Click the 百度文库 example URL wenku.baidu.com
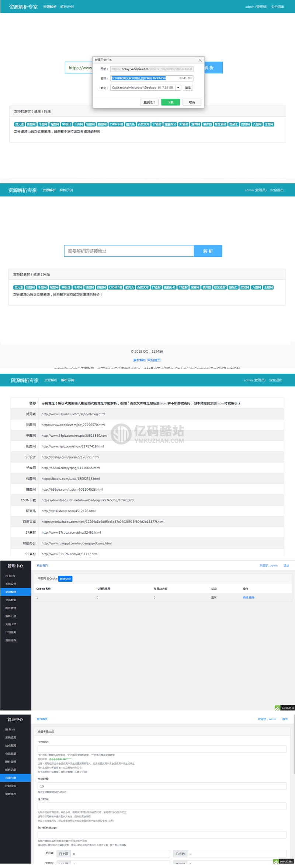The width and height of the screenshot is (295, 868). [103, 522]
